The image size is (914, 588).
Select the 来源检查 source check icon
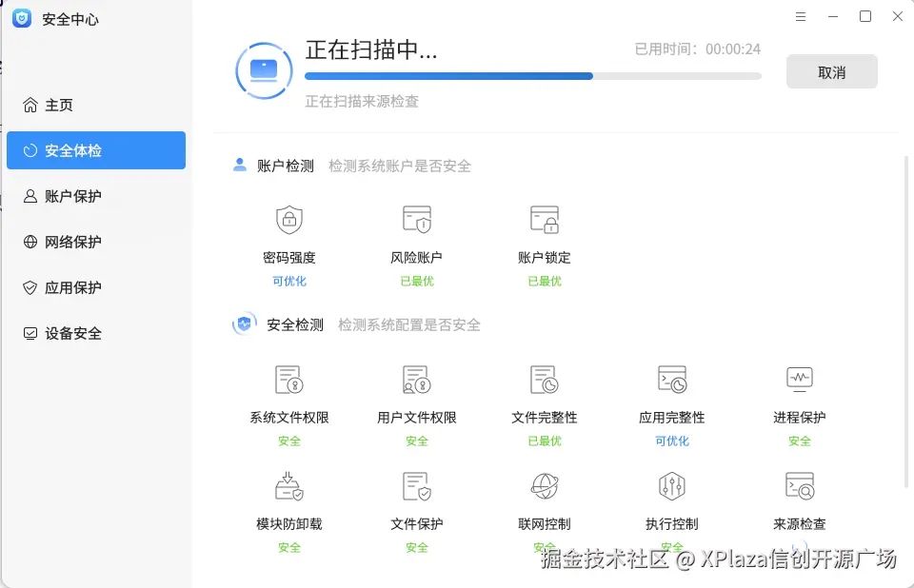800,485
